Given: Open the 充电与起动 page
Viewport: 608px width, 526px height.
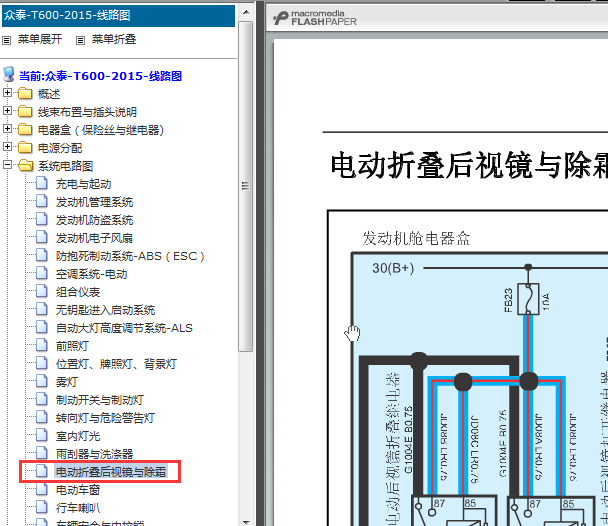Looking at the screenshot, I should pos(83,184).
